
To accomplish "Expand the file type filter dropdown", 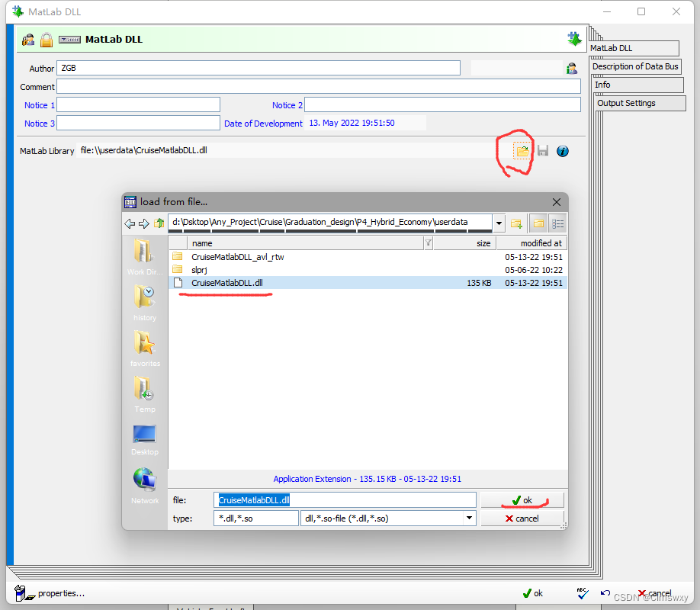I will coord(469,518).
